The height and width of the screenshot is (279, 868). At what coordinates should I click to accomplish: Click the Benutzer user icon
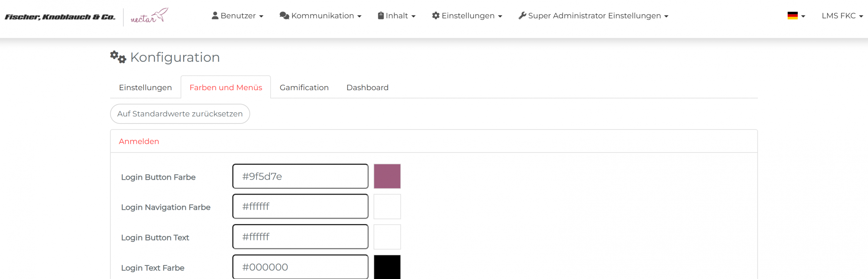click(215, 16)
